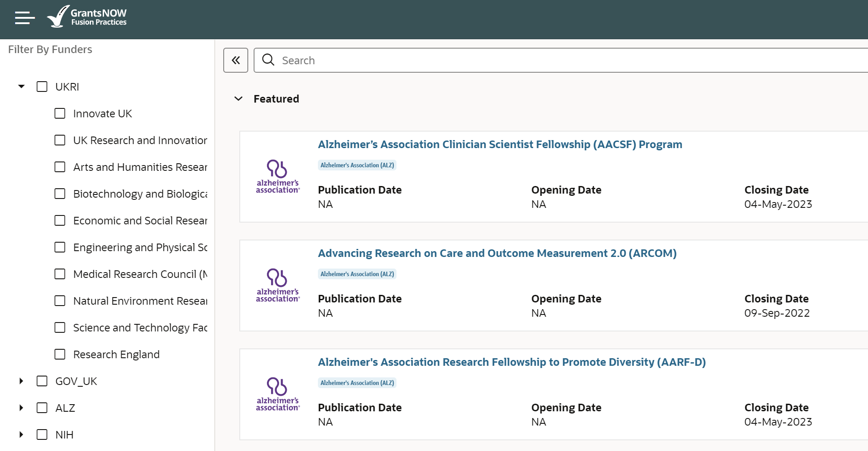Click the Innovate UK label
The height and width of the screenshot is (451, 868).
(103, 113)
